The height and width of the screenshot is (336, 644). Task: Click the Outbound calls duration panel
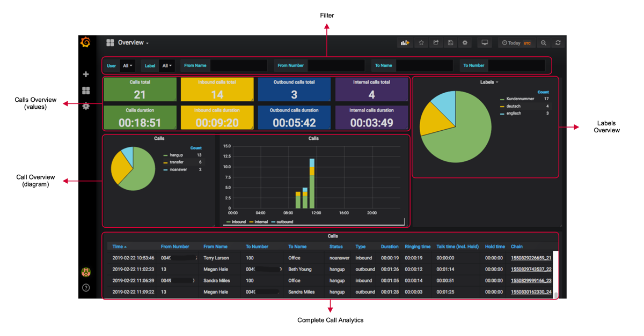pyautogui.click(x=294, y=117)
